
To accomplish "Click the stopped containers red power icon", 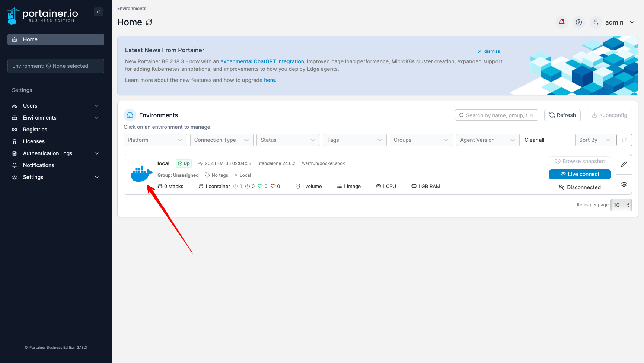I will (x=248, y=186).
